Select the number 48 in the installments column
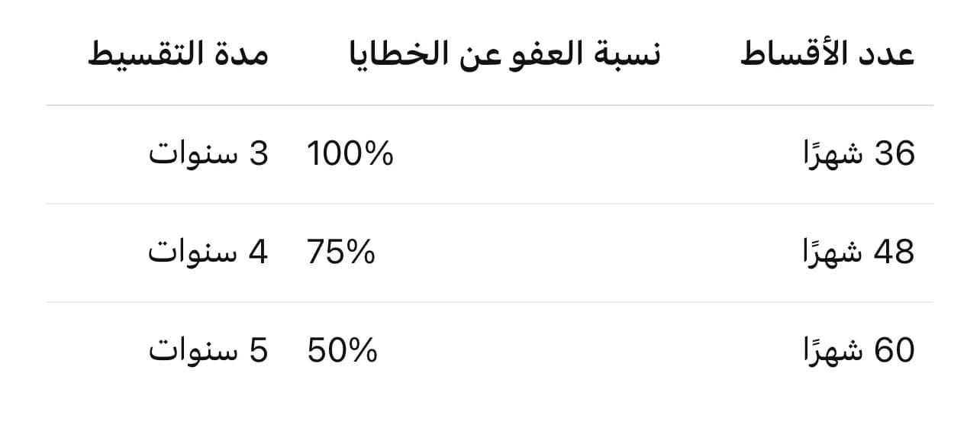The image size is (980, 441). [x=894, y=253]
